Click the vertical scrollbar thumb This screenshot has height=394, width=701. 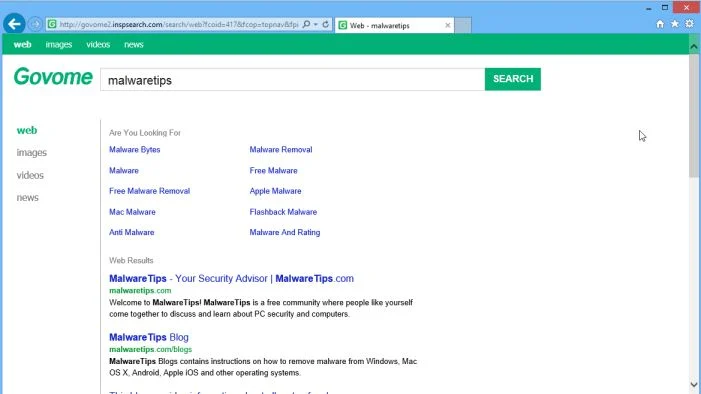(694, 116)
